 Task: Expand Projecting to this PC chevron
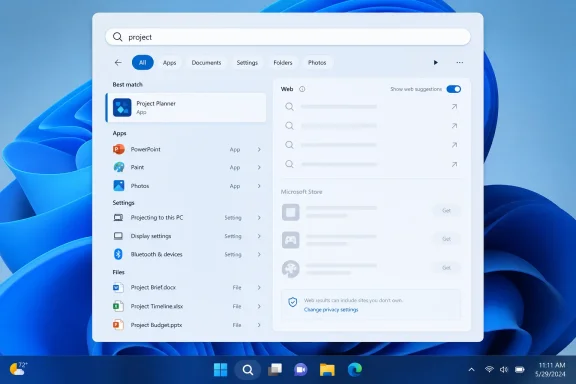tap(259, 218)
